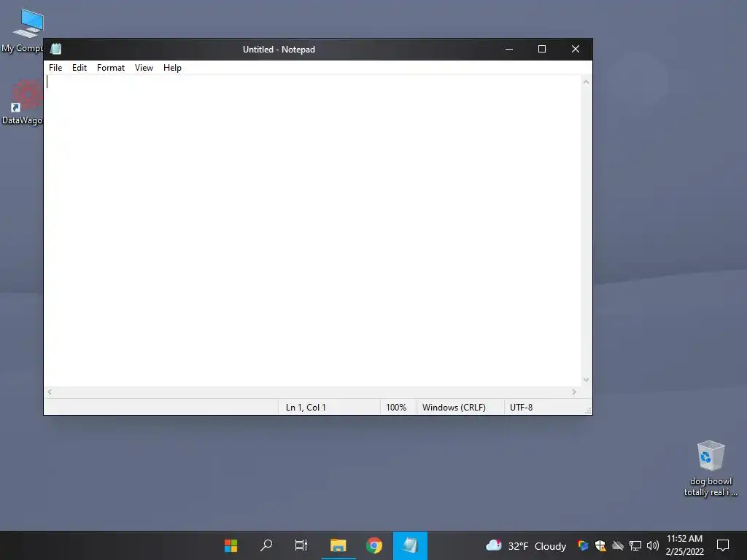The width and height of the screenshot is (747, 560).
Task: Open taskbar Search
Action: coord(266,545)
